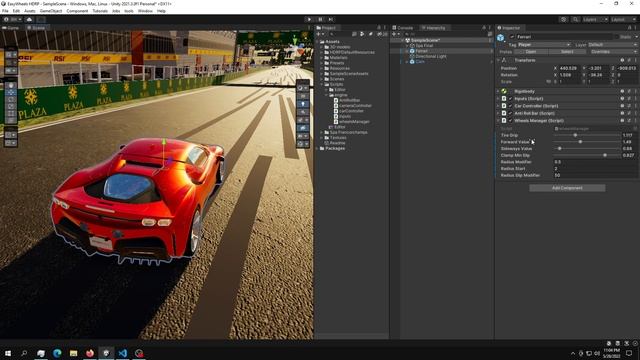Expand Rigidbody component foldout

tap(498, 91)
